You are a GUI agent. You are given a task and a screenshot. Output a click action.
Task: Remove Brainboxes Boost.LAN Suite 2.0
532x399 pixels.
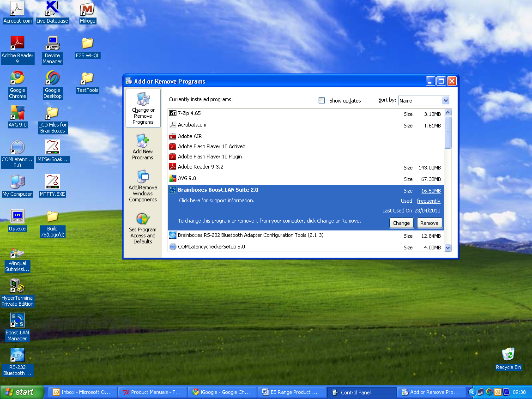[429, 223]
